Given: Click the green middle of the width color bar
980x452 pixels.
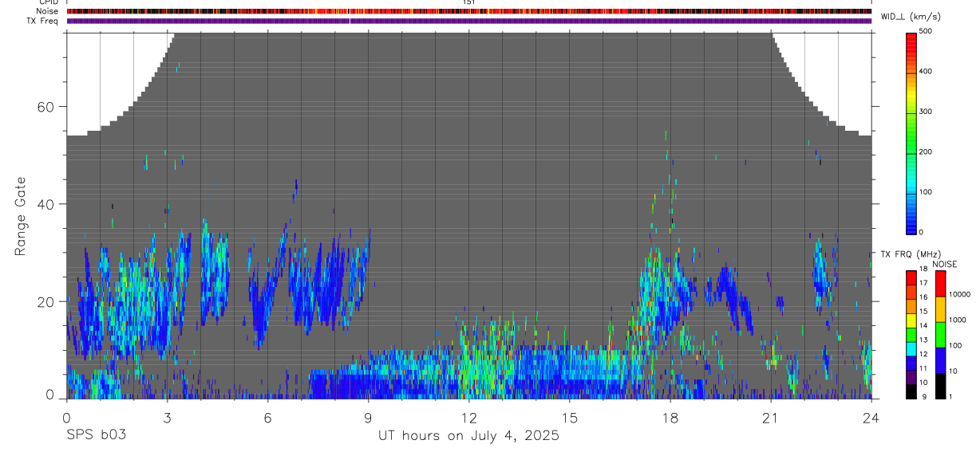Looking at the screenshot, I should (x=911, y=136).
